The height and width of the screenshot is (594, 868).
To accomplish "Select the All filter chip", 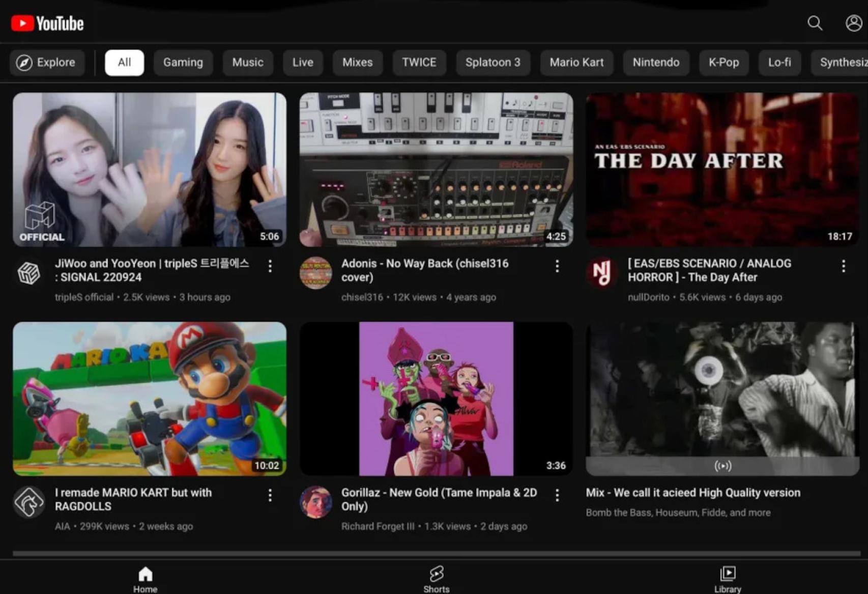I will (x=124, y=62).
